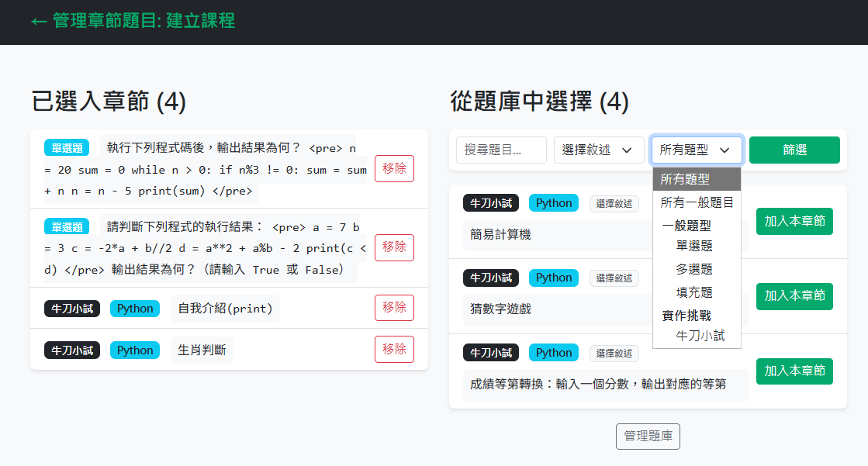Remove the first 單選題 about sum output
This screenshot has height=466, width=868.
(x=394, y=168)
